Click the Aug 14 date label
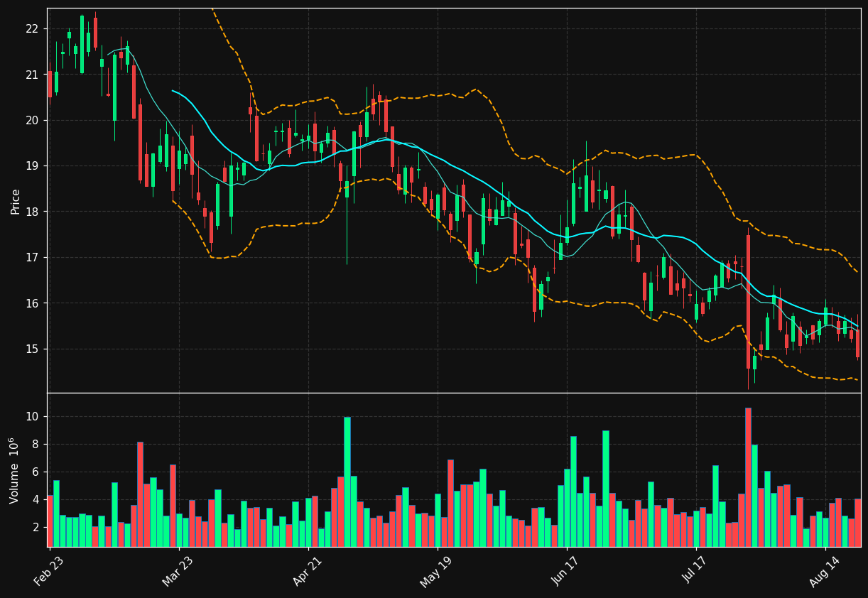 (825, 570)
